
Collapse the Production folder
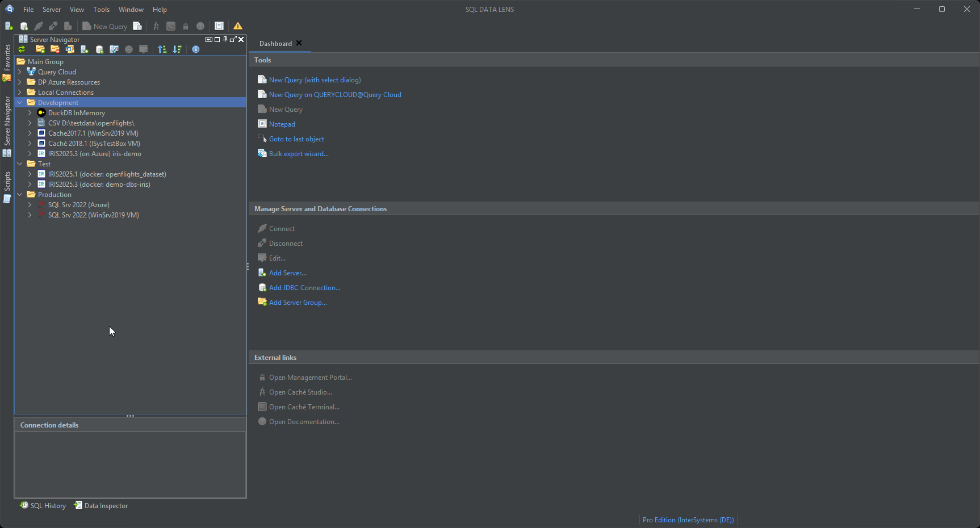20,195
